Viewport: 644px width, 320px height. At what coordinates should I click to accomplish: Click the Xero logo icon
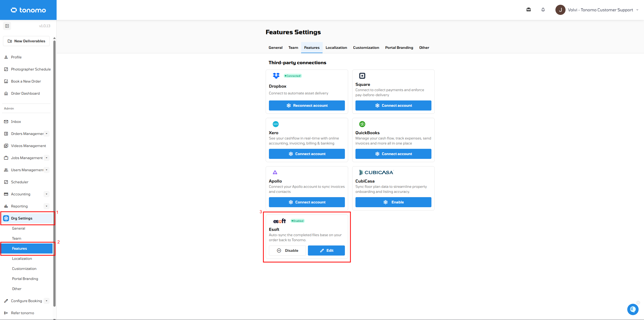point(276,124)
